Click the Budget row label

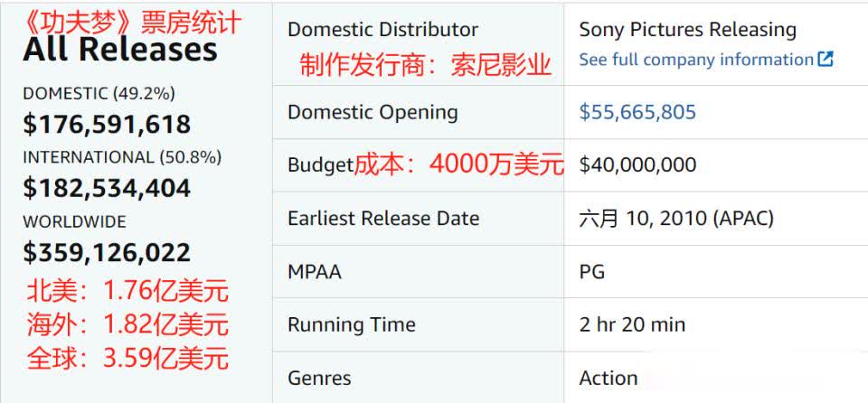[x=320, y=165]
